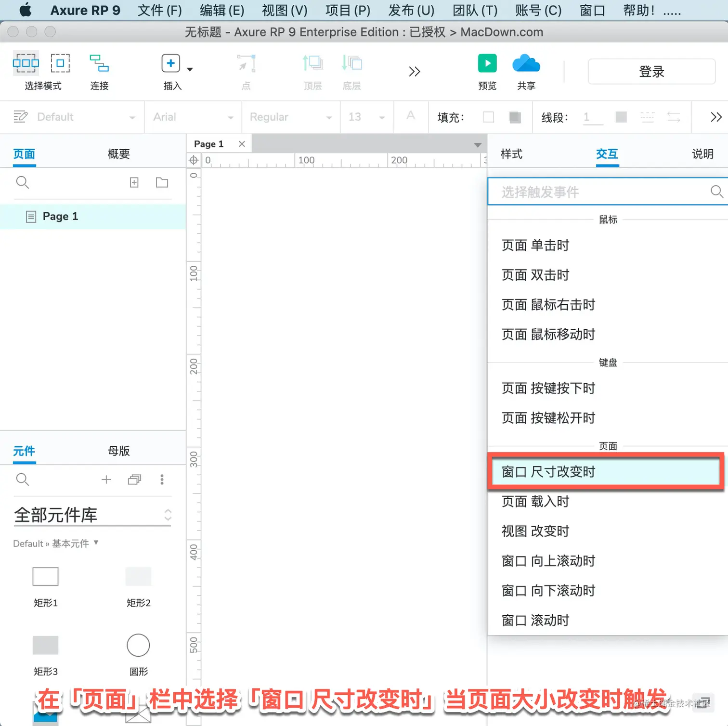Image resolution: width=728 pixels, height=726 pixels.
Task: Click the line width value field
Action: point(593,117)
